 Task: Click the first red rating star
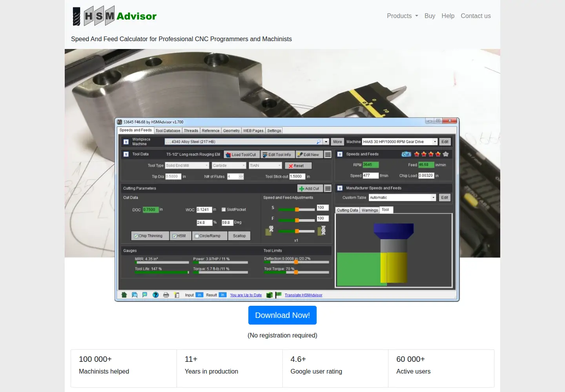[x=417, y=154]
